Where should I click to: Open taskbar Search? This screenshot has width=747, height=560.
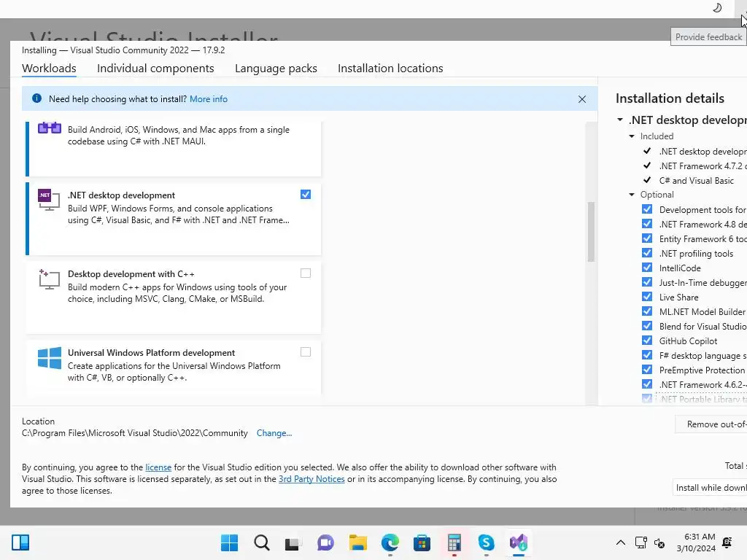[x=262, y=542]
